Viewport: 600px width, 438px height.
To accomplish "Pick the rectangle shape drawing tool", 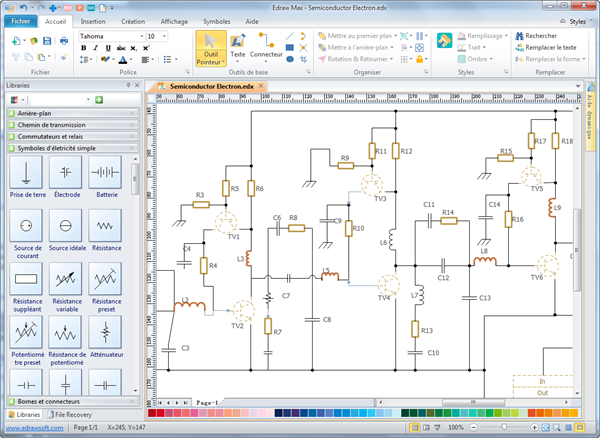I will tap(290, 47).
